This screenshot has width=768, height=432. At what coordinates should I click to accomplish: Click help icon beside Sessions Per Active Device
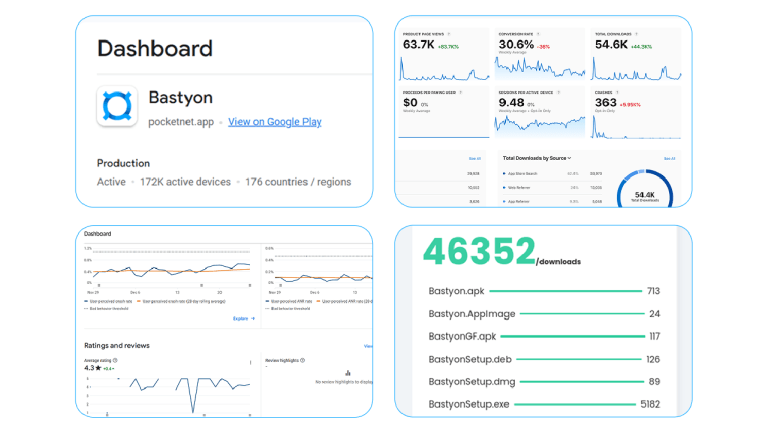(x=560, y=91)
